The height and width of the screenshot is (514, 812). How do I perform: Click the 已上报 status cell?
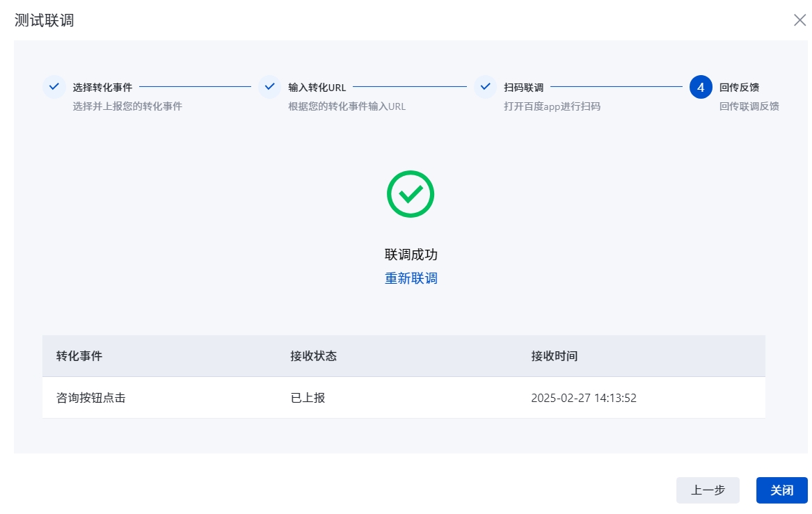308,399
